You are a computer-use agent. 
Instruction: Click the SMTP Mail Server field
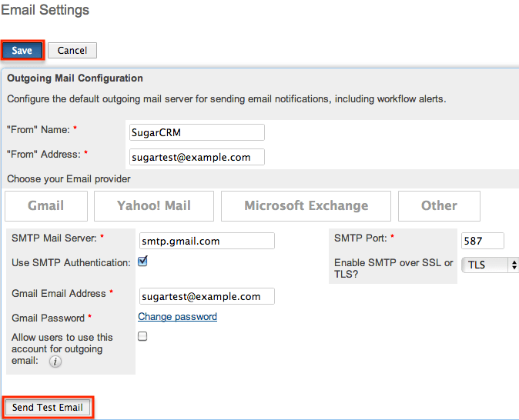tap(207, 241)
